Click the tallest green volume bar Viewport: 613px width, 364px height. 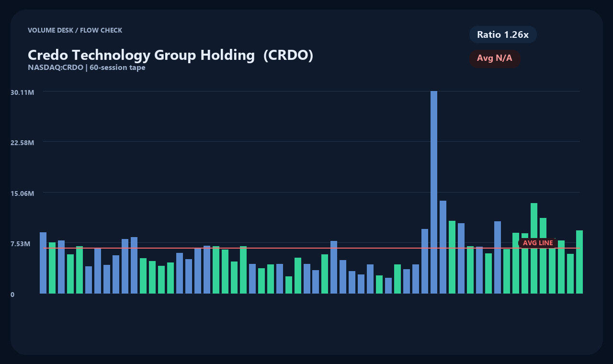[534, 248]
